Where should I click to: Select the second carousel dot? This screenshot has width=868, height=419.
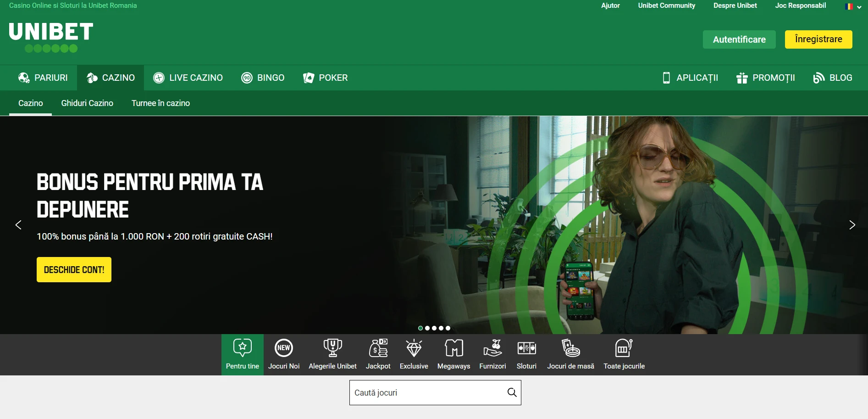427,328
